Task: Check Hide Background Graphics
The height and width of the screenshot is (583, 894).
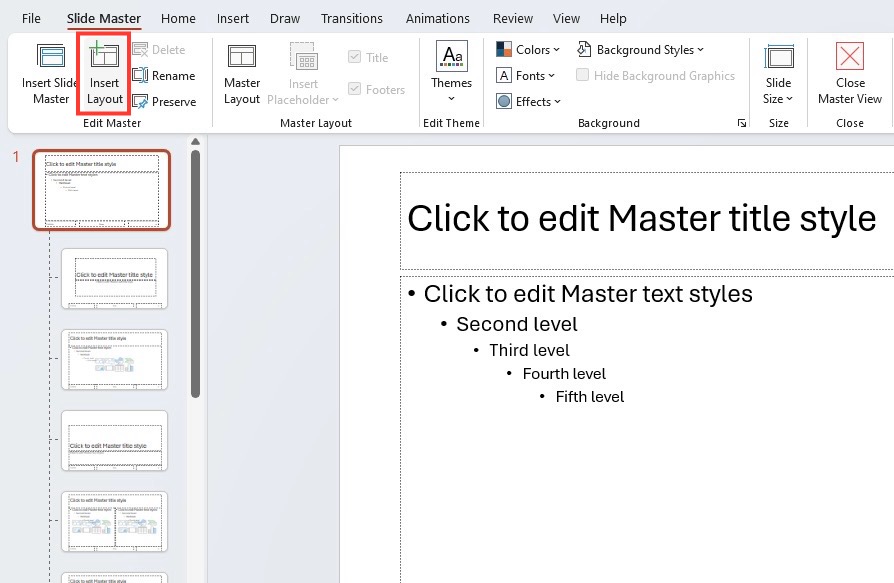Action: (582, 75)
